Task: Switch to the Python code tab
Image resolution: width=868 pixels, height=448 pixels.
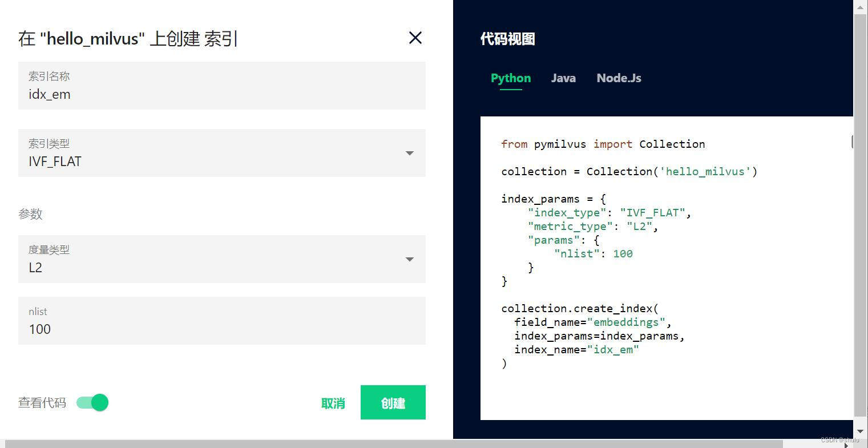Action: (511, 78)
